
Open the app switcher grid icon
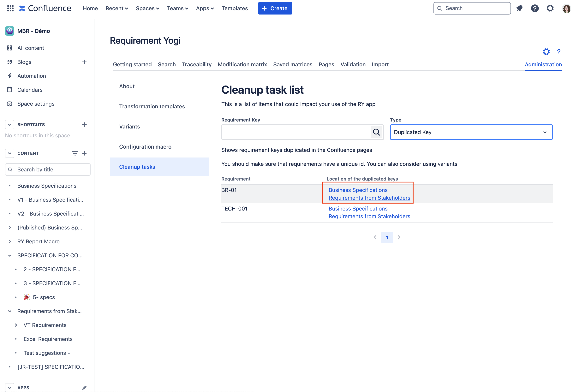(10, 8)
